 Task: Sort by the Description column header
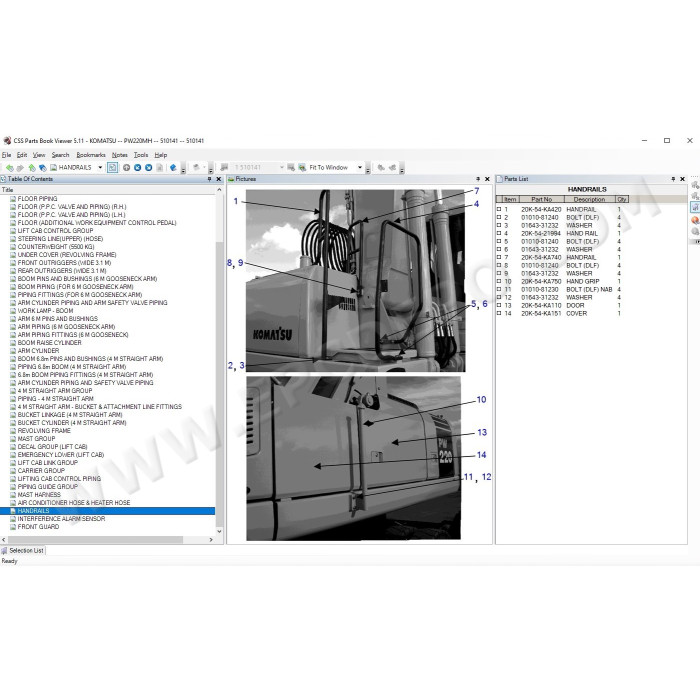pos(589,199)
